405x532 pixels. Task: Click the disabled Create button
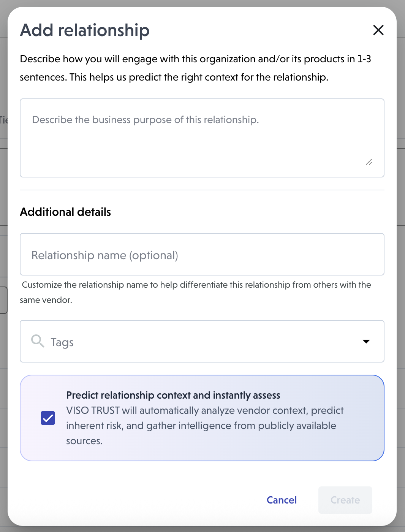(x=345, y=500)
